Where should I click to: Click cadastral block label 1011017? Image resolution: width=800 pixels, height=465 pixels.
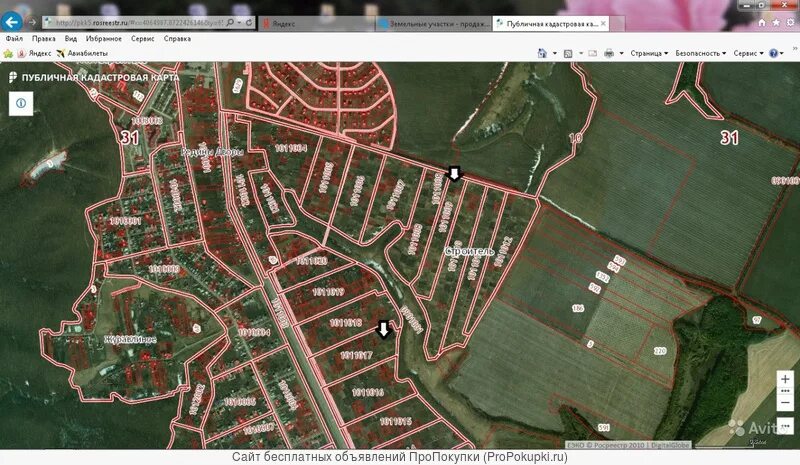356,355
